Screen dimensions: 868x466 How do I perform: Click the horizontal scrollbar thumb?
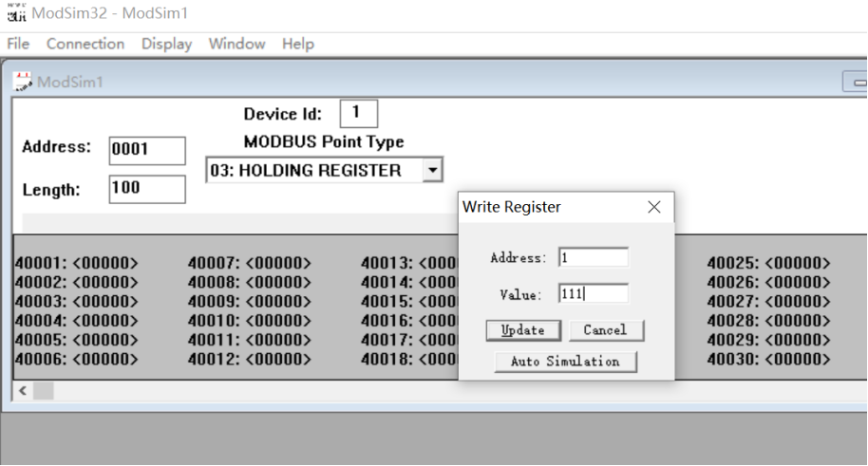[43, 391]
